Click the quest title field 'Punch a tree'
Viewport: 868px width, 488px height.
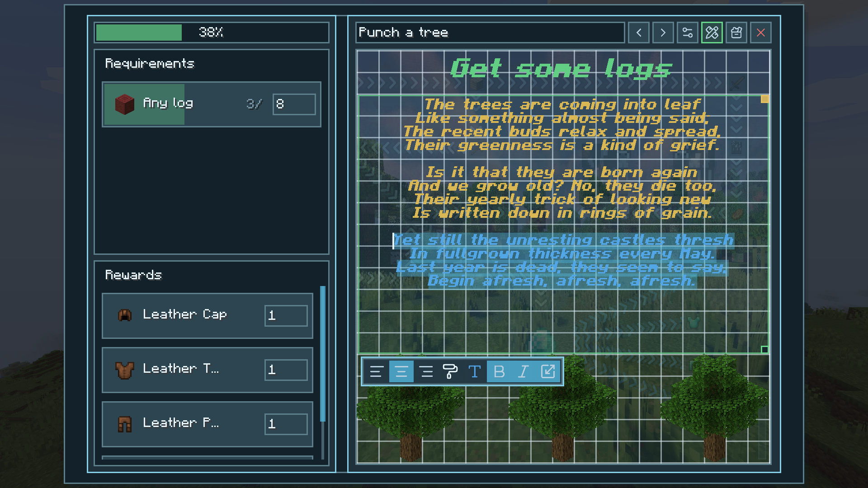pos(490,33)
